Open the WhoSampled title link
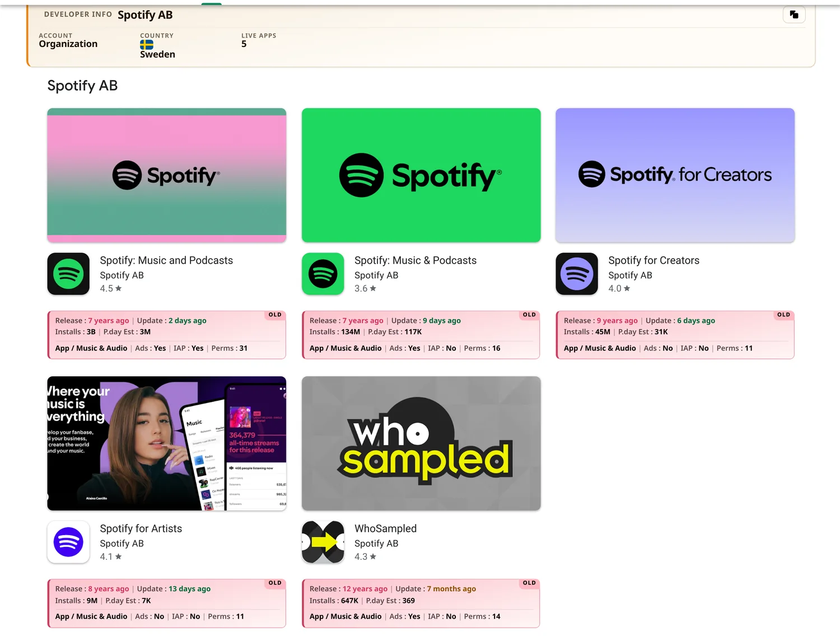 click(x=385, y=529)
